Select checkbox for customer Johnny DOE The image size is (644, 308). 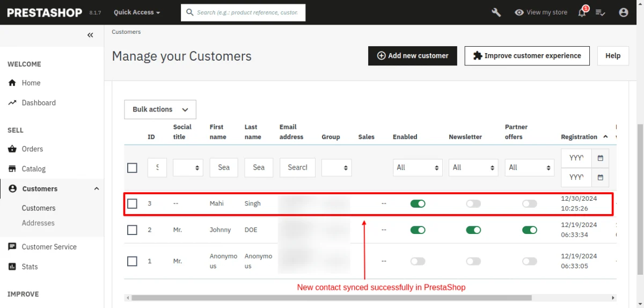pyautogui.click(x=132, y=230)
